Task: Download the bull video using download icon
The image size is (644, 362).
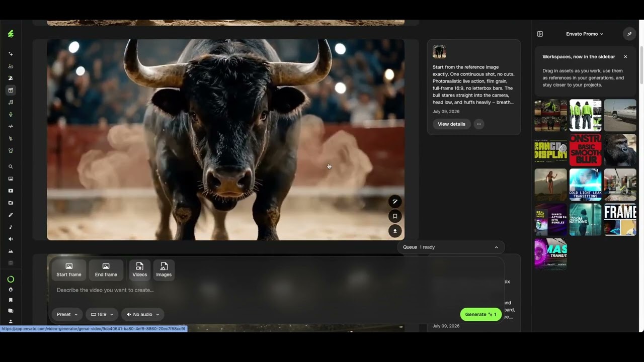Action: 395,231
